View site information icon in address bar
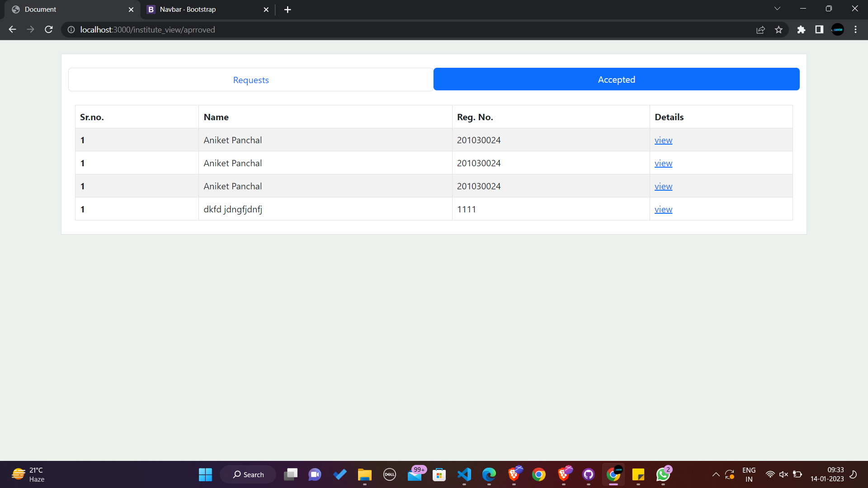Image resolution: width=868 pixels, height=488 pixels. point(71,29)
